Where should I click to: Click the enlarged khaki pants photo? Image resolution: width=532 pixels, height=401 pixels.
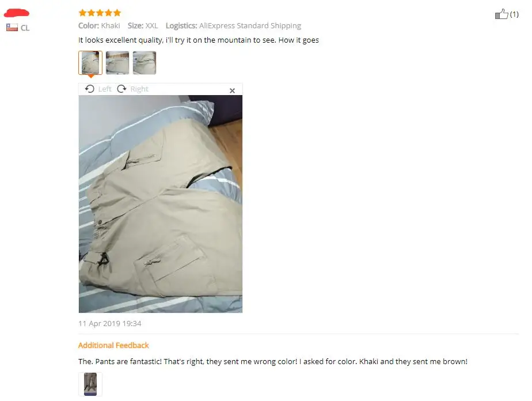161,204
